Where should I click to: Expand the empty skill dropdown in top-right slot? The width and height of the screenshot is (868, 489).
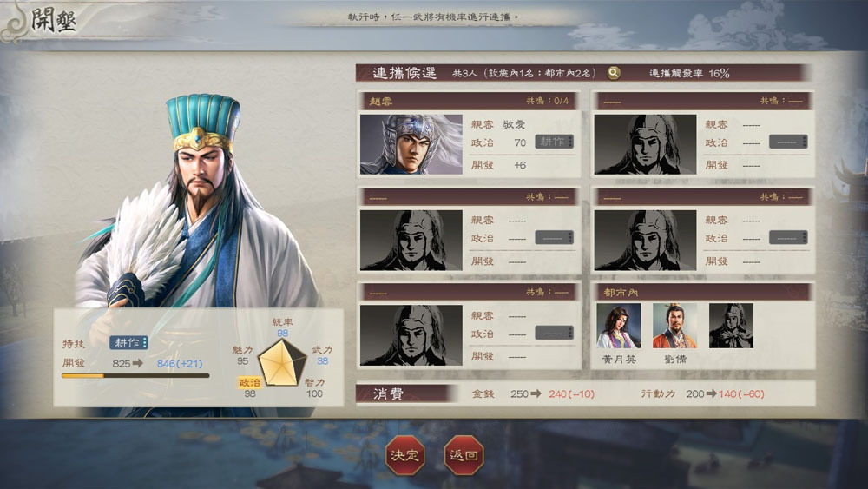(x=788, y=142)
